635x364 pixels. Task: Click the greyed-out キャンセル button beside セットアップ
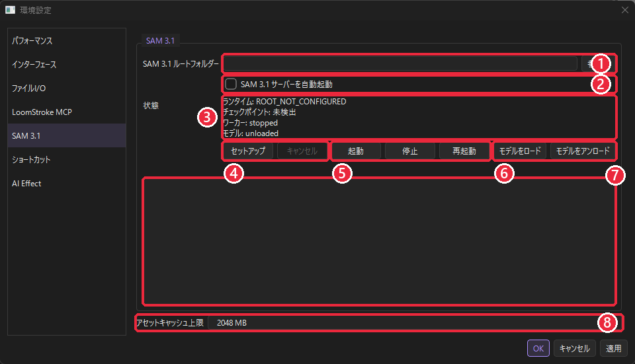[302, 151]
